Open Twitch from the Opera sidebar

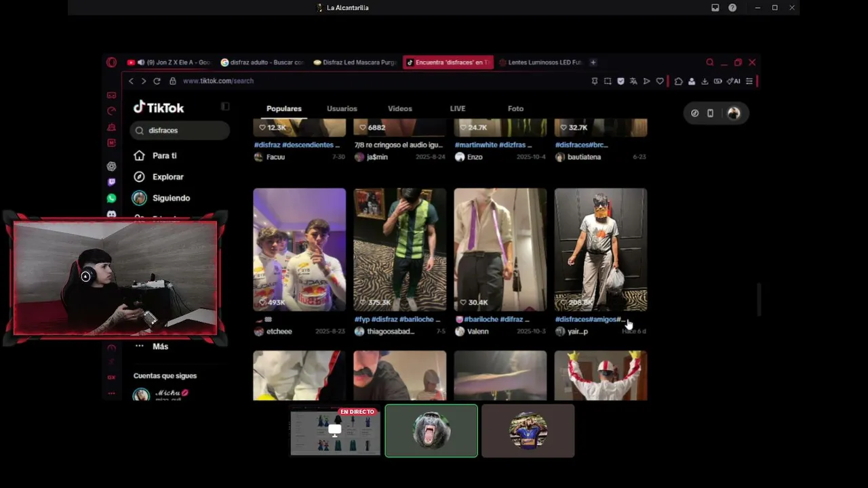click(112, 182)
